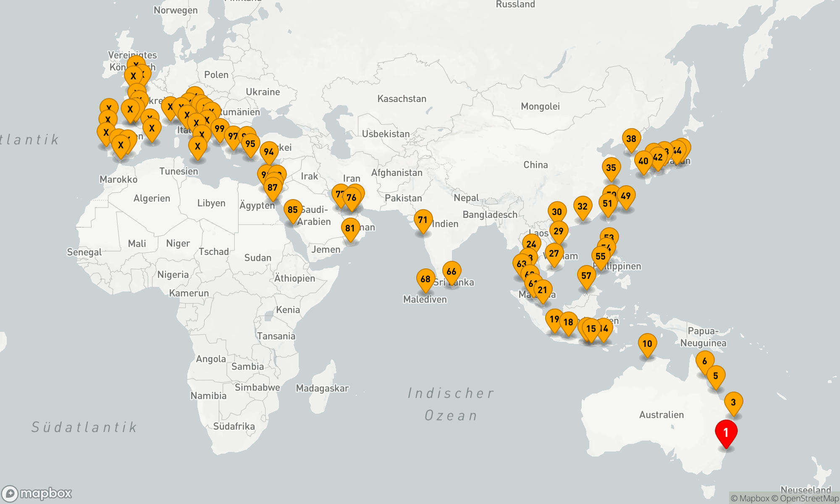This screenshot has height=504, width=840.
Task: Click marker 38 near Korea
Action: click(x=631, y=139)
